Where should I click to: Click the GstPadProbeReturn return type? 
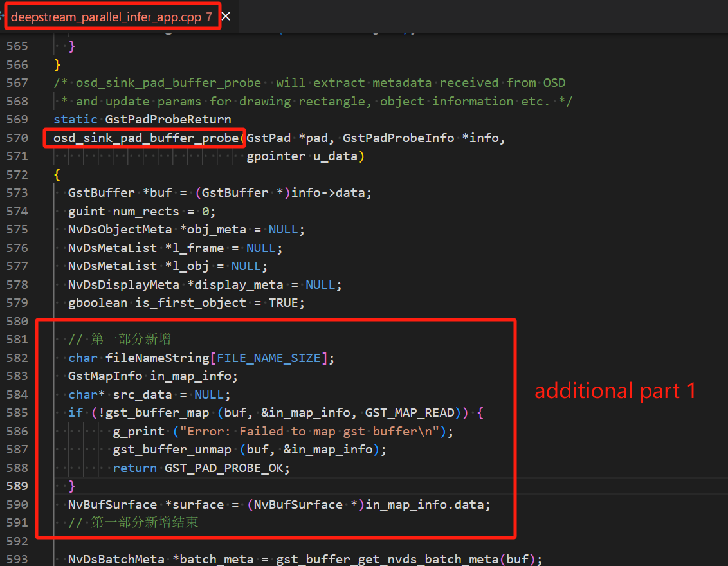tap(168, 120)
